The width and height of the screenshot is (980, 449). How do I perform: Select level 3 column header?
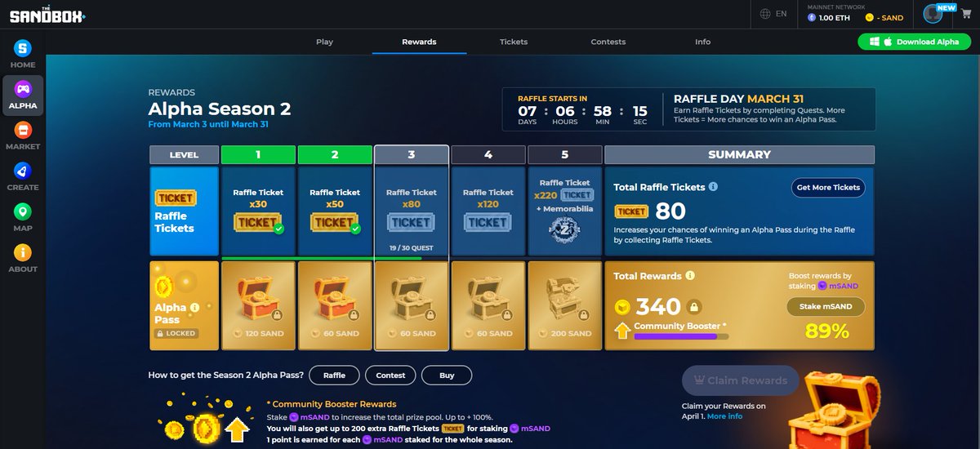coord(411,154)
